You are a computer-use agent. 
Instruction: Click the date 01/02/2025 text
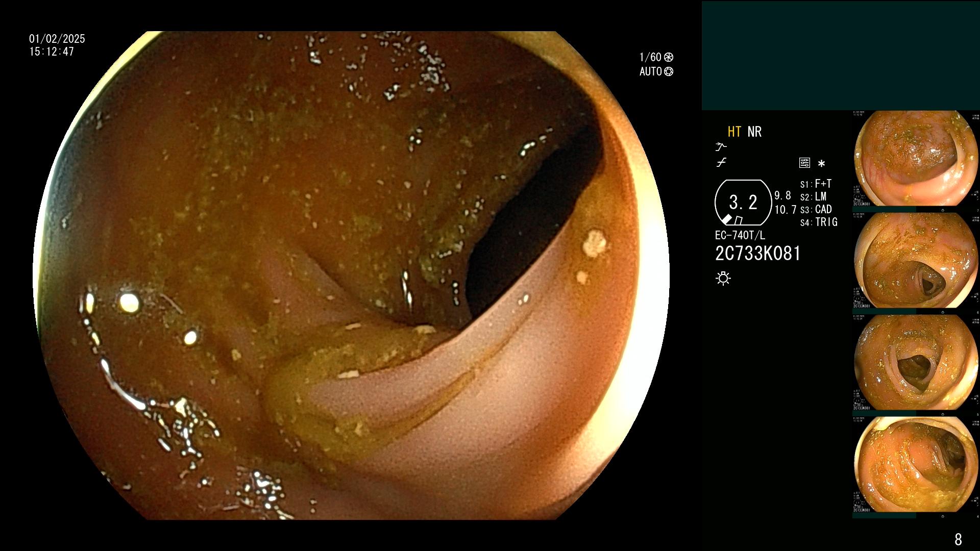point(57,39)
